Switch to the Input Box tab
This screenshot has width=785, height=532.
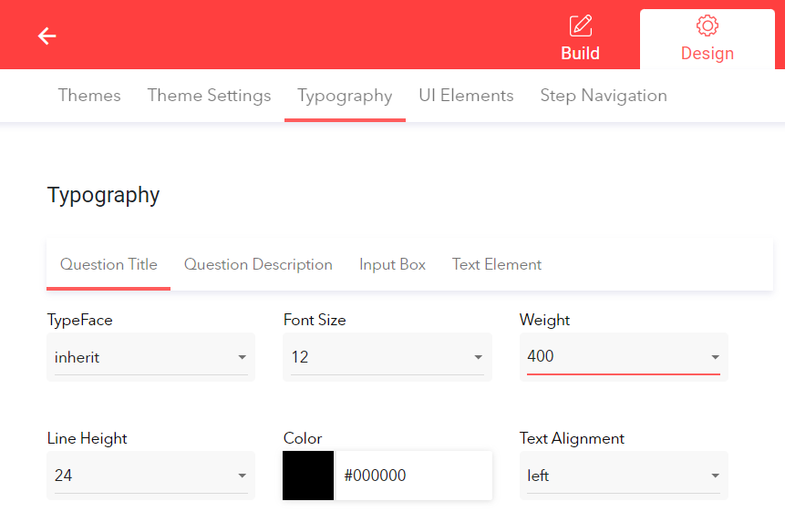point(392,264)
